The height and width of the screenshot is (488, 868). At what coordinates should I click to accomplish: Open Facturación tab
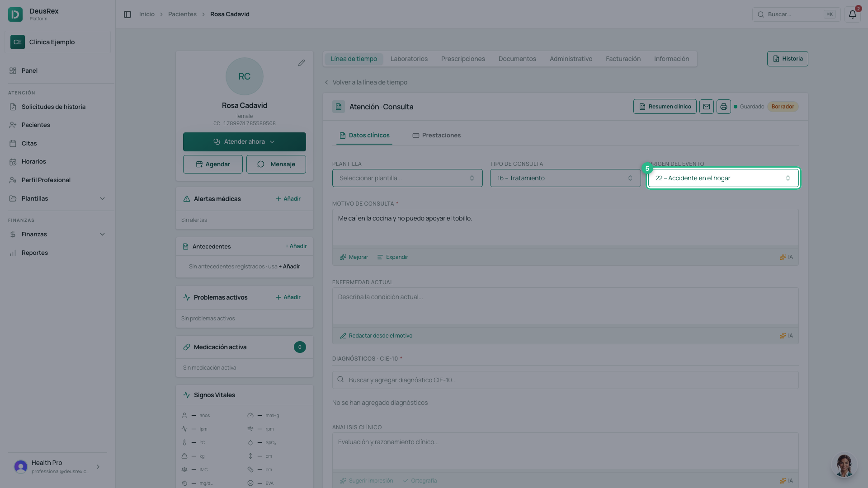[x=623, y=59]
